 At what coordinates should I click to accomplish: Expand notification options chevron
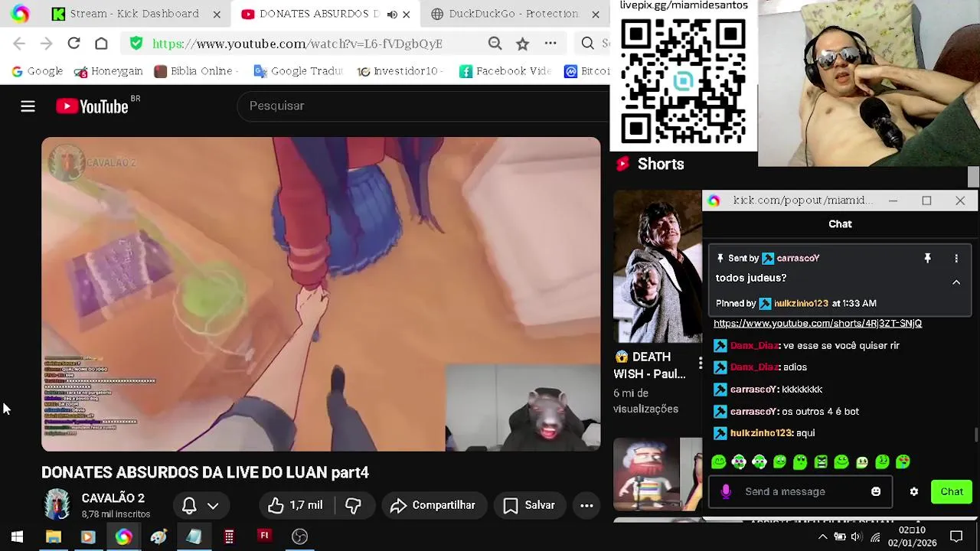(213, 506)
